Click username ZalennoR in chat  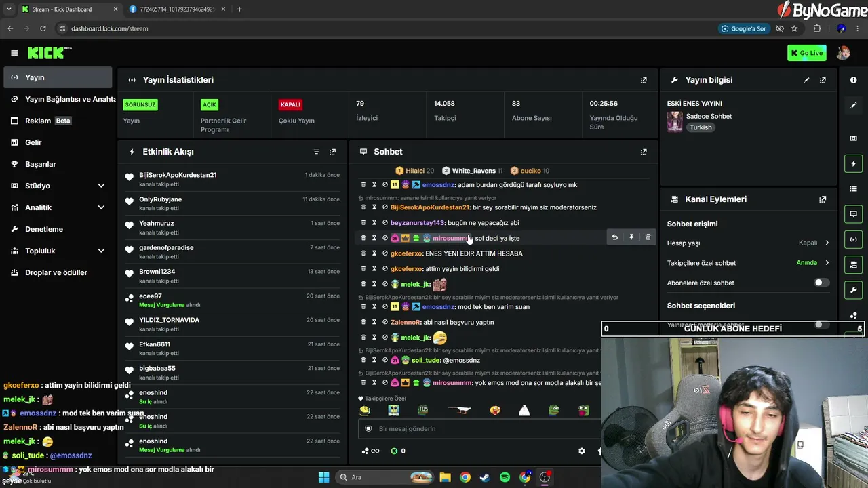[x=406, y=323]
